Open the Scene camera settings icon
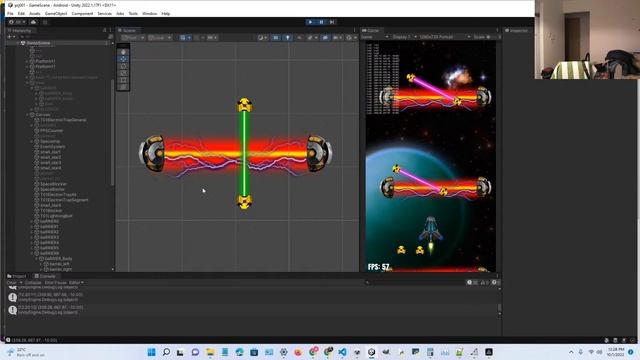 pos(337,38)
